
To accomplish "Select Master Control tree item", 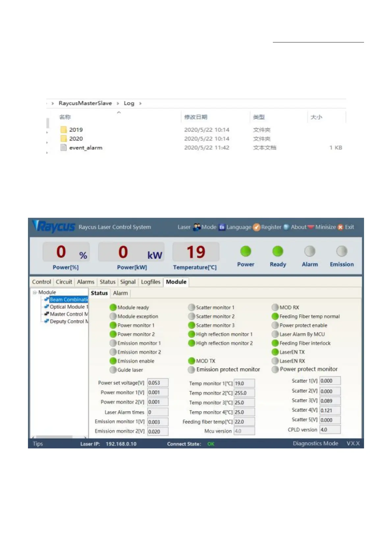I will pos(69,314).
